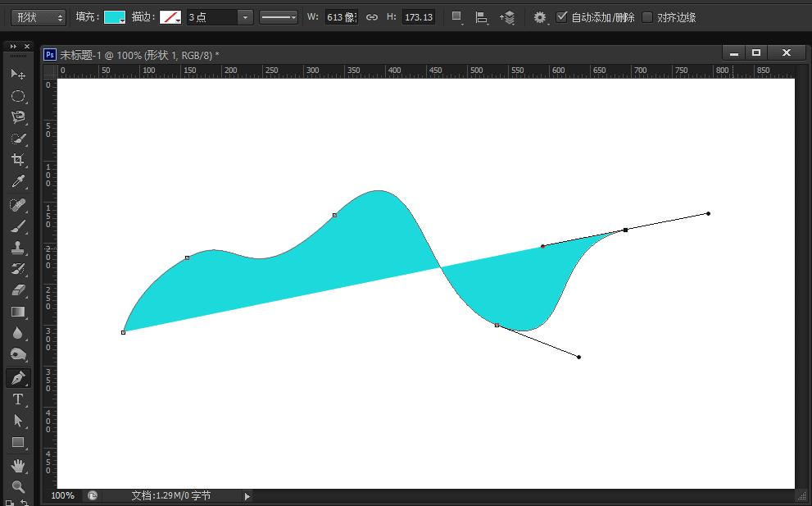Select the Zoom tool

click(x=17, y=486)
